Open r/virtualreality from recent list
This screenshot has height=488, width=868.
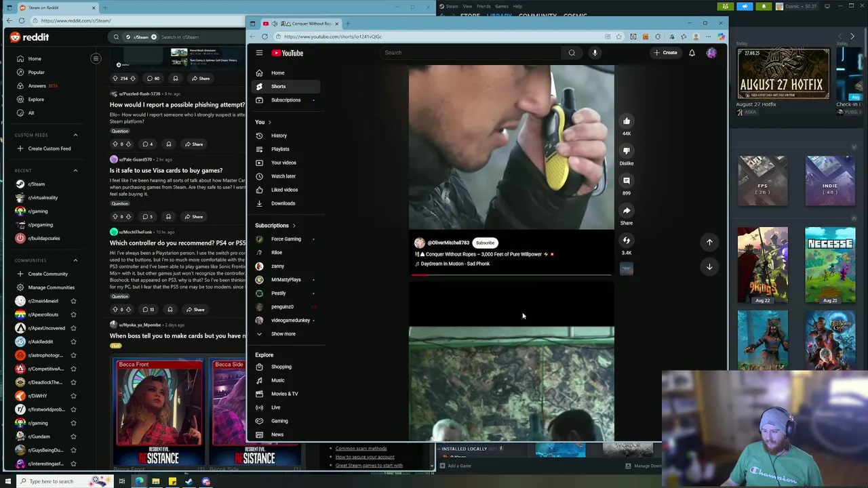pos(43,198)
